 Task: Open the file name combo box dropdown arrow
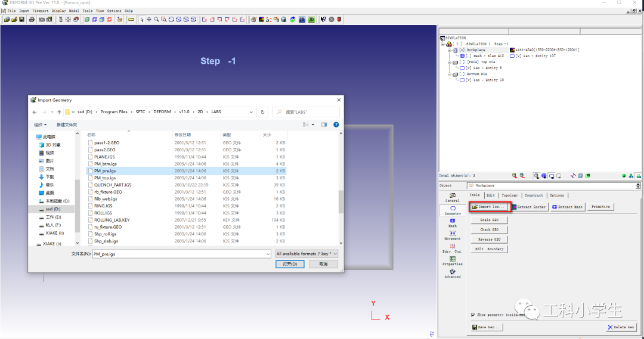(268, 254)
